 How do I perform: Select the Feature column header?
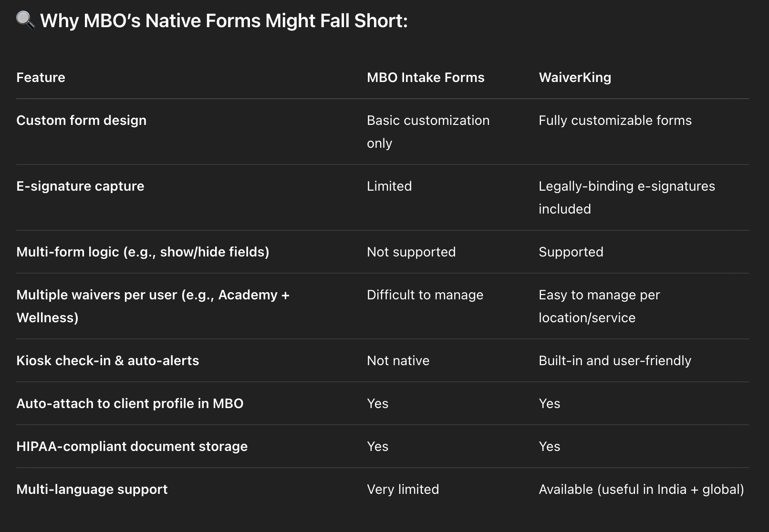click(x=41, y=77)
